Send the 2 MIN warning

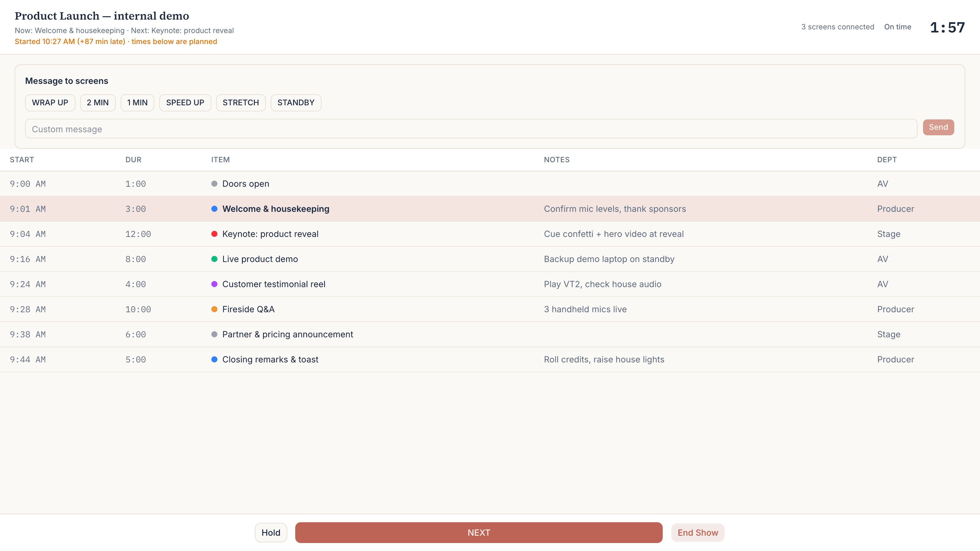[98, 103]
